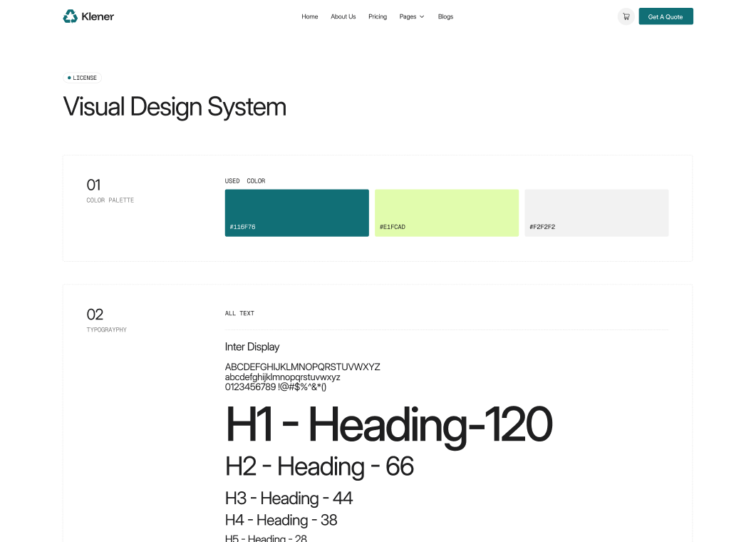756x542 pixels.
Task: Click the 0123456789 symbols sample line
Action: [x=276, y=387]
